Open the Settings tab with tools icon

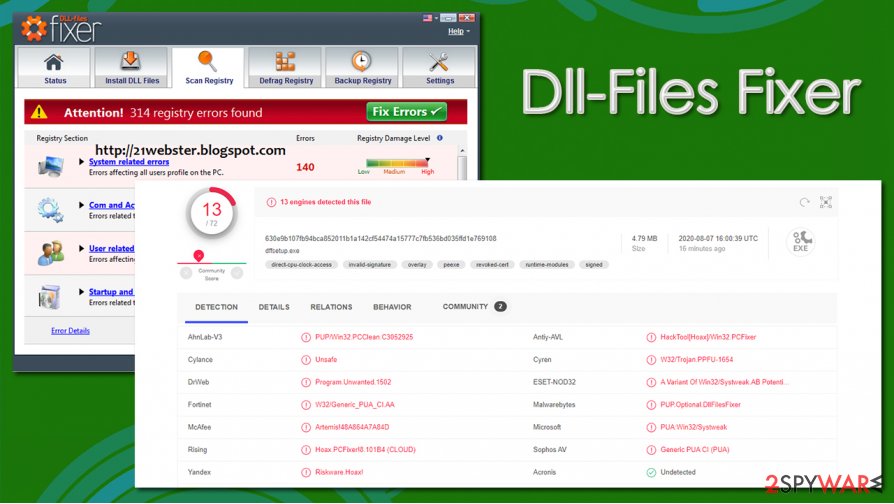[x=439, y=67]
